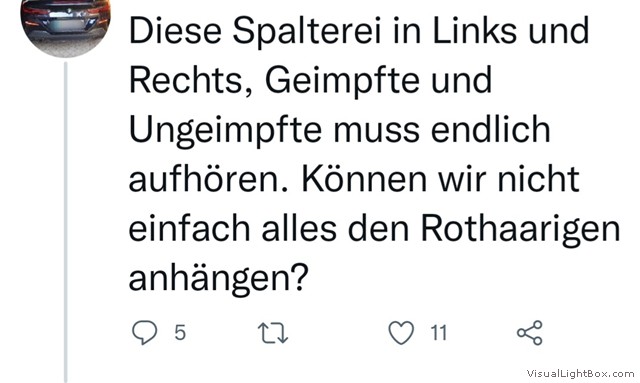This screenshot has height=383, width=640.
Task: Click the word "anhängen?" at the tweet's end
Action: (x=218, y=278)
